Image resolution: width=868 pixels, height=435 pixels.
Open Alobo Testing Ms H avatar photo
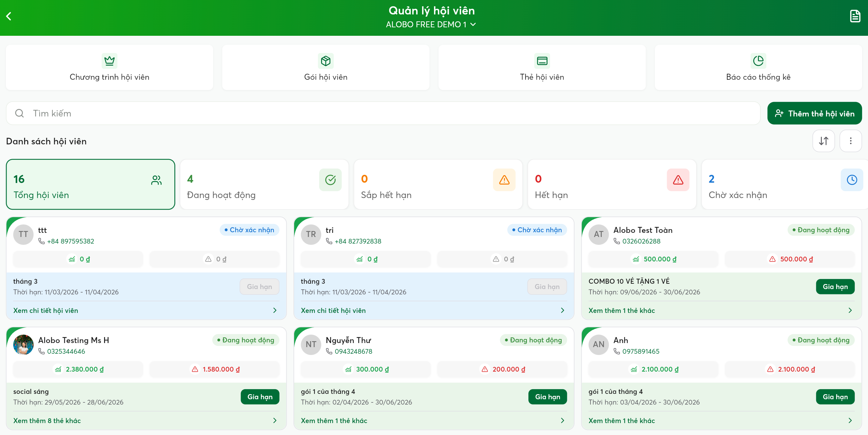tap(23, 344)
